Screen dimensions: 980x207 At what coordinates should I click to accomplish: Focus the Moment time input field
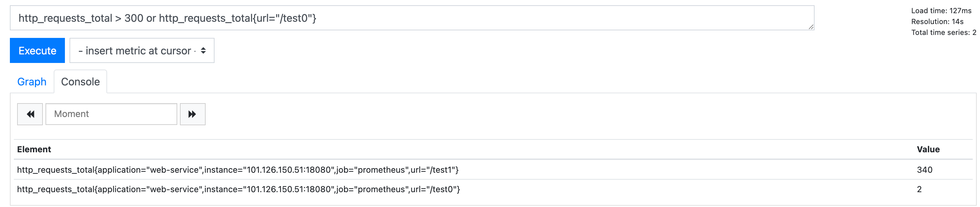coord(111,114)
